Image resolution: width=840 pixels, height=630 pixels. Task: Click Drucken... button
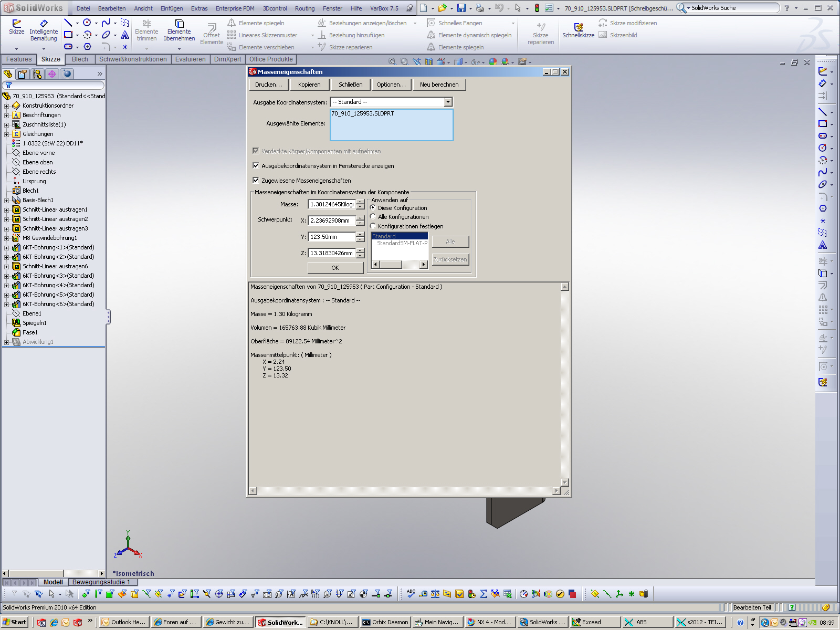point(268,85)
